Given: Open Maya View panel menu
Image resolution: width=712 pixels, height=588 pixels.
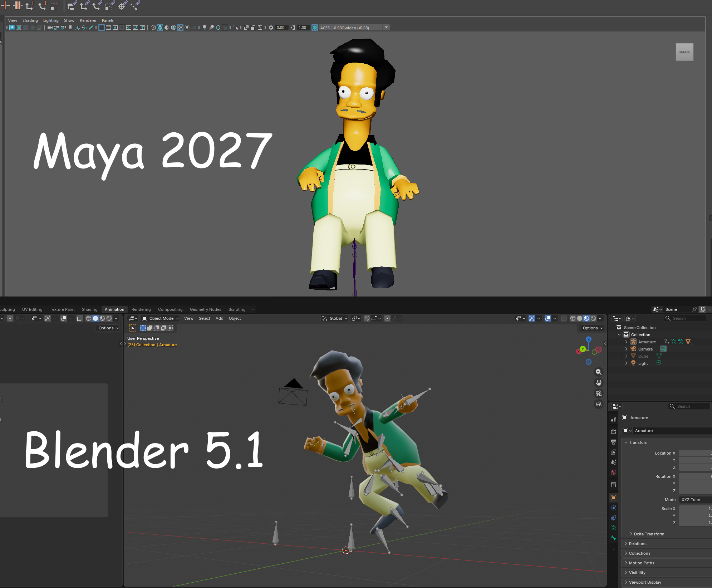Looking at the screenshot, I should [x=13, y=20].
